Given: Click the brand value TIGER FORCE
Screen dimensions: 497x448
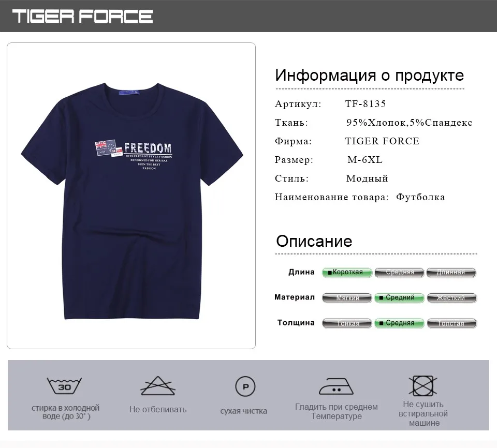Looking at the screenshot, I should point(382,141).
